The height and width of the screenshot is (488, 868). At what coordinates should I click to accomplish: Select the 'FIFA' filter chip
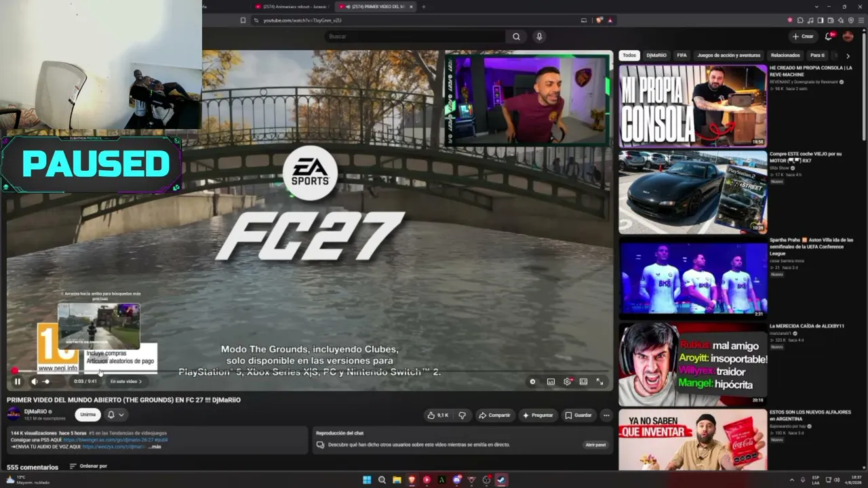682,56
